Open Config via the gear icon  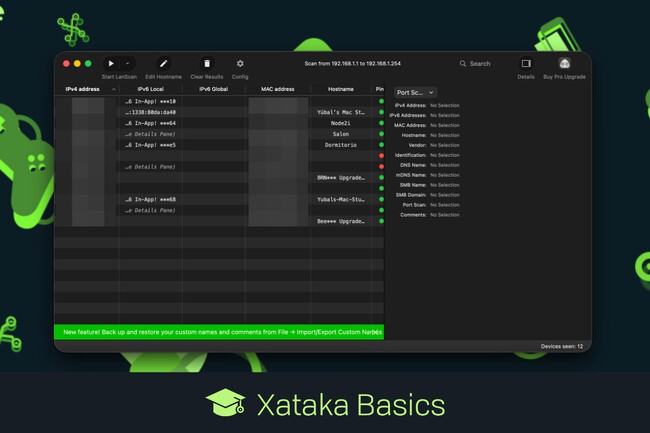tap(240, 63)
